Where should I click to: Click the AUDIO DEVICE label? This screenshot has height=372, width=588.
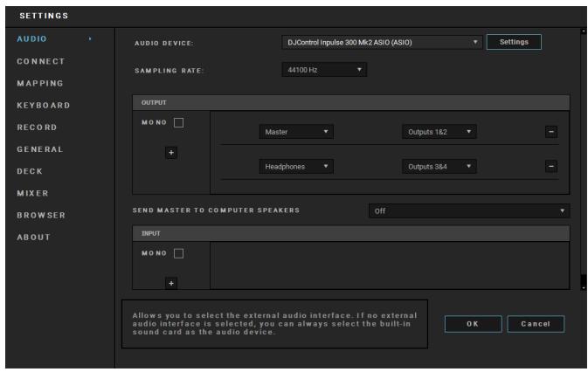[x=164, y=43]
